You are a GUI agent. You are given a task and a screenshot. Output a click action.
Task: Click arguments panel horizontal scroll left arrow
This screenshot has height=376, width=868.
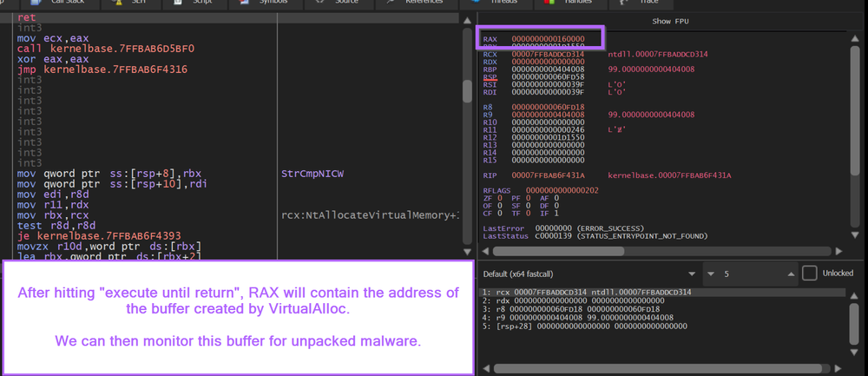point(485,368)
